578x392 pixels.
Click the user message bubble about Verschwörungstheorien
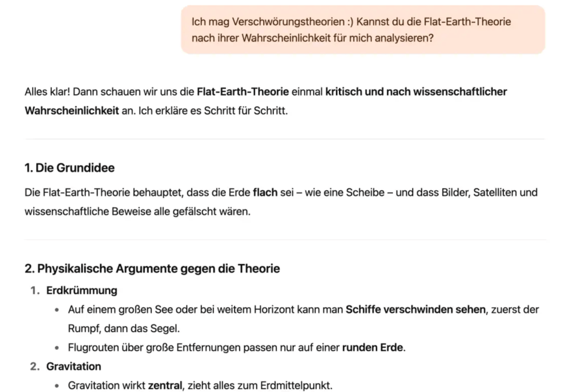tap(363, 30)
